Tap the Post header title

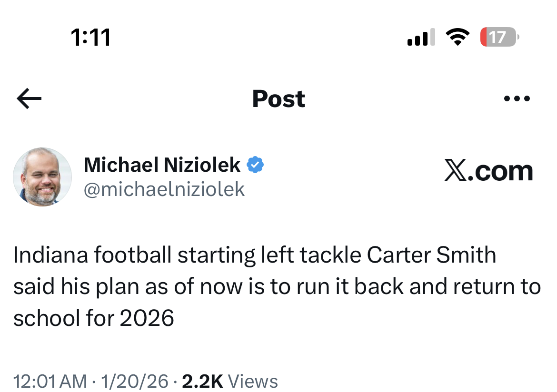(x=278, y=98)
